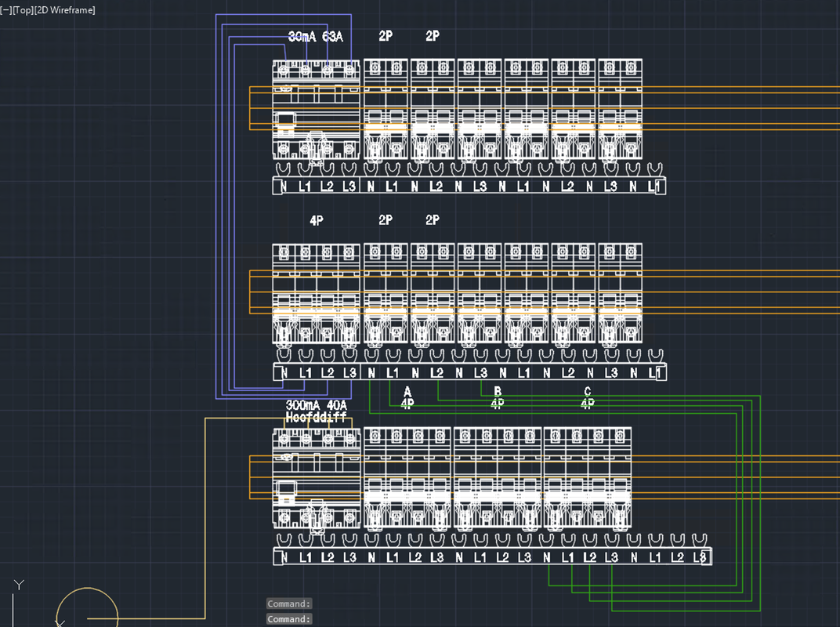Open the [2D Wireframe] visual style menu
Image resolution: width=840 pixels, height=627 pixels.
(64, 10)
